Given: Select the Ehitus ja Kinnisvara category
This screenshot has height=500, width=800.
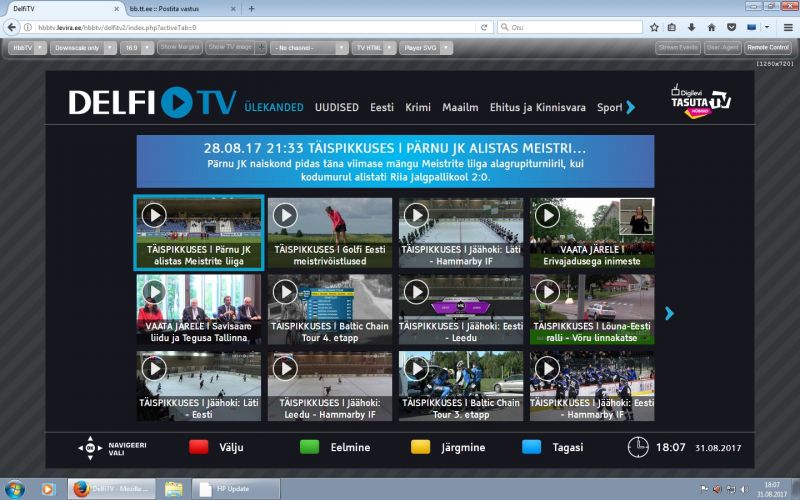Looking at the screenshot, I should [x=538, y=108].
